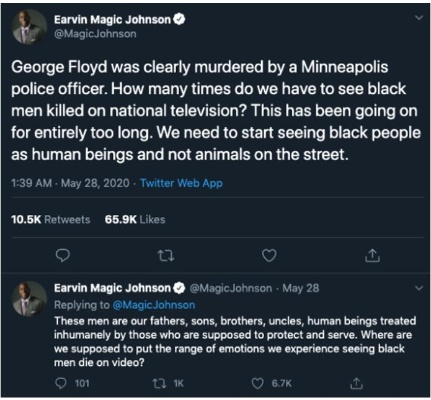Screen dimensions: 431x400
Task: Click the verified badge on the main tweet
Action: point(179,20)
